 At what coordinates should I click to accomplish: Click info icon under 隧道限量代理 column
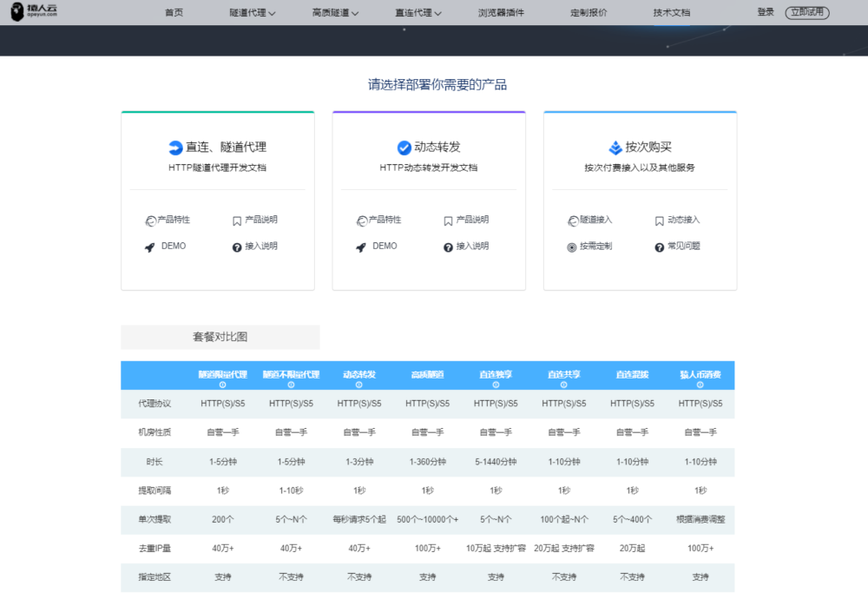click(x=222, y=385)
